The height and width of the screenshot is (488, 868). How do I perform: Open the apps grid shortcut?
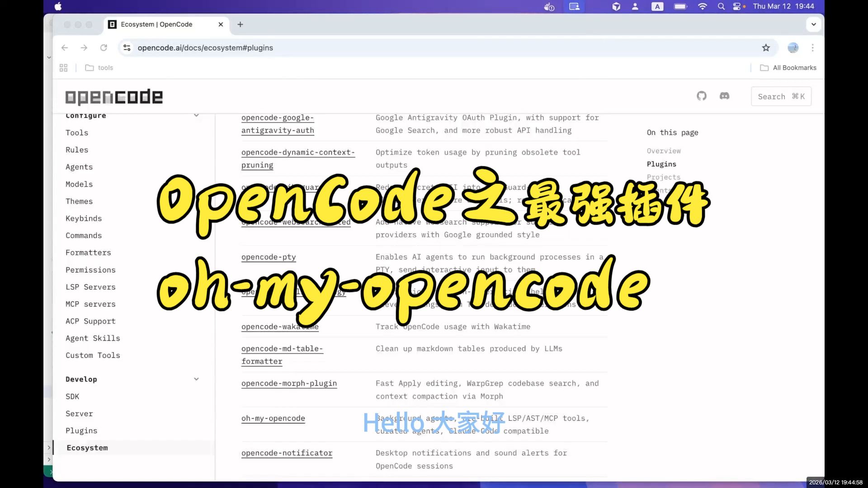(63, 68)
